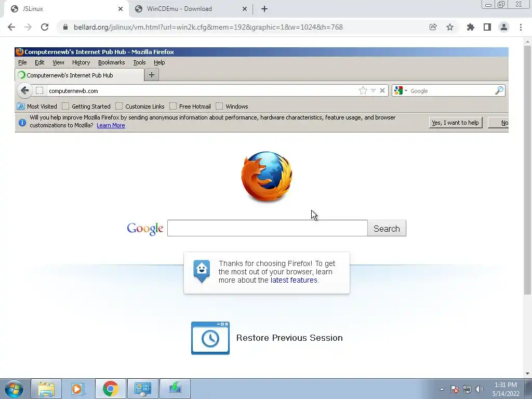Image resolution: width=532 pixels, height=399 pixels.
Task: Go forward with Chrome's forward arrow
Action: 28,27
